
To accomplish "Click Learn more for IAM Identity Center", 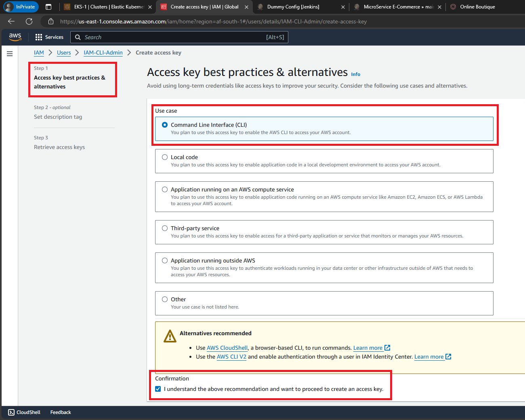I will click(429, 357).
